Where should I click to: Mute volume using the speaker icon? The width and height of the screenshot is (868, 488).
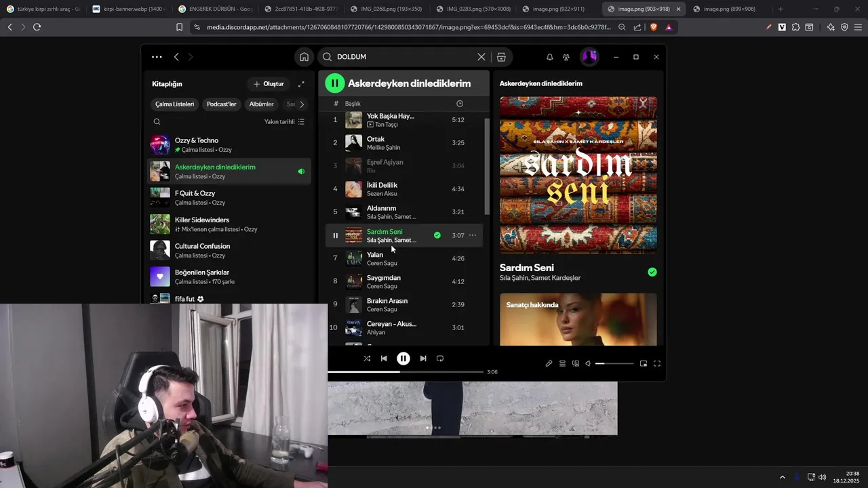click(589, 364)
